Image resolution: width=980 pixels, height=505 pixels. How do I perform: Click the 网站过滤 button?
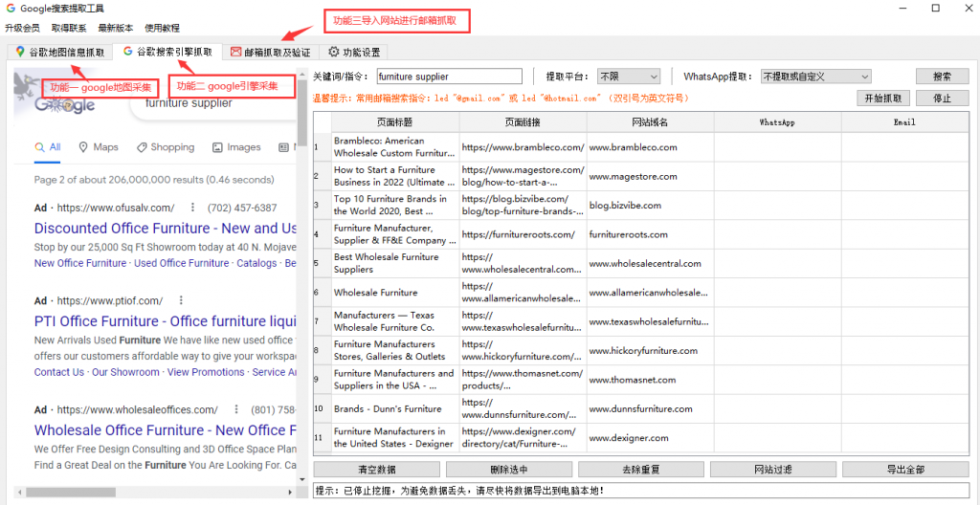773,470
